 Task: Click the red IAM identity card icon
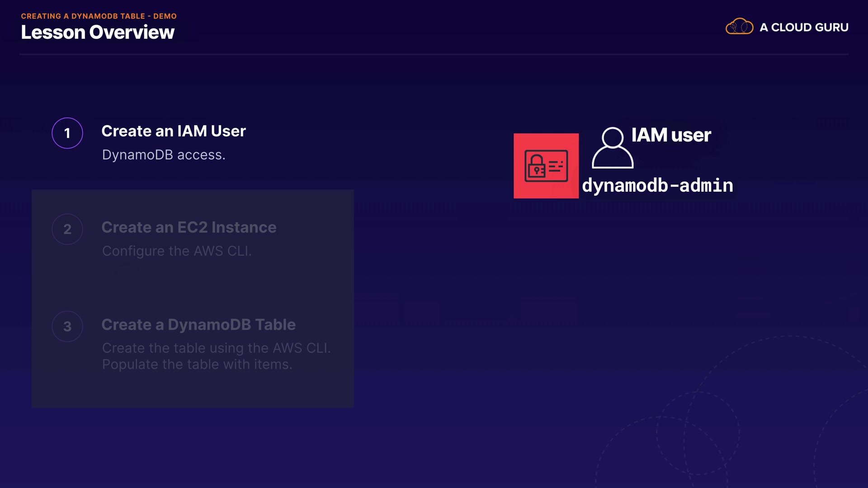pos(546,166)
